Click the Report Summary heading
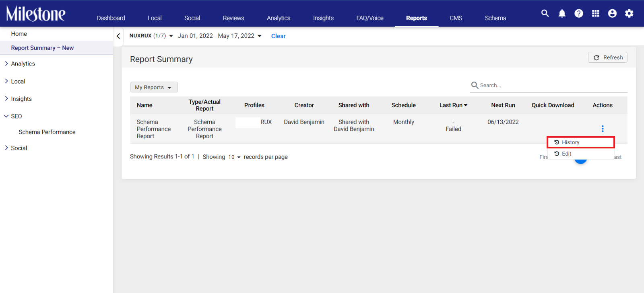 tap(161, 59)
